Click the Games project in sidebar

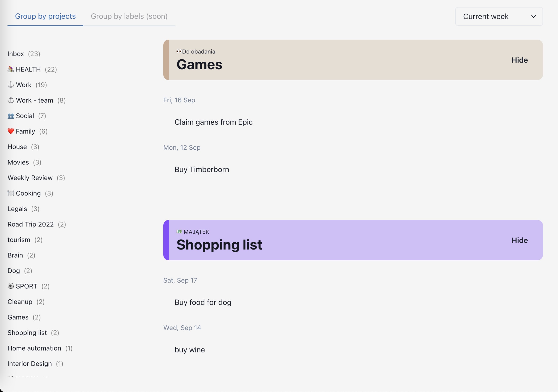click(x=18, y=316)
